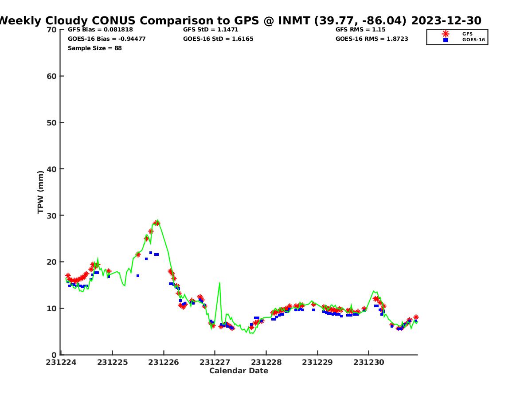Select the GOES-16 label in the legend
Screen dimensions: 532x399
(x=473, y=40)
